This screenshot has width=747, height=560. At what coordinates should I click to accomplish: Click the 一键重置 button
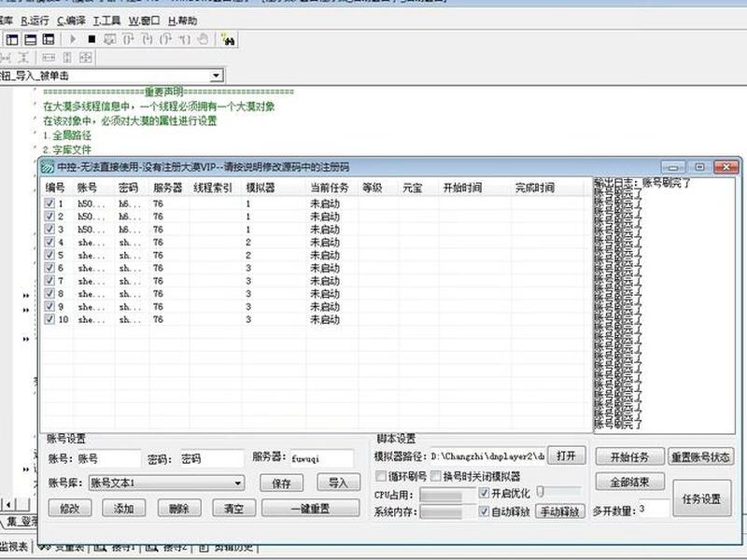[x=310, y=508]
